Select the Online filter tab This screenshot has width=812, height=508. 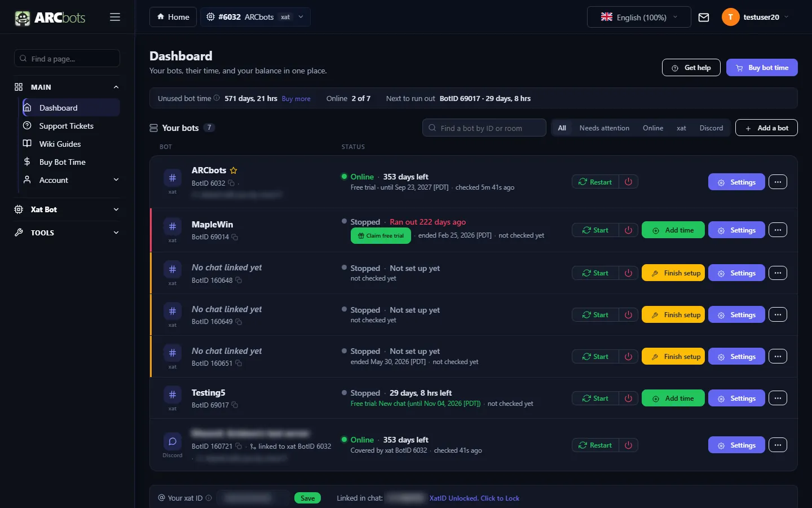(653, 128)
